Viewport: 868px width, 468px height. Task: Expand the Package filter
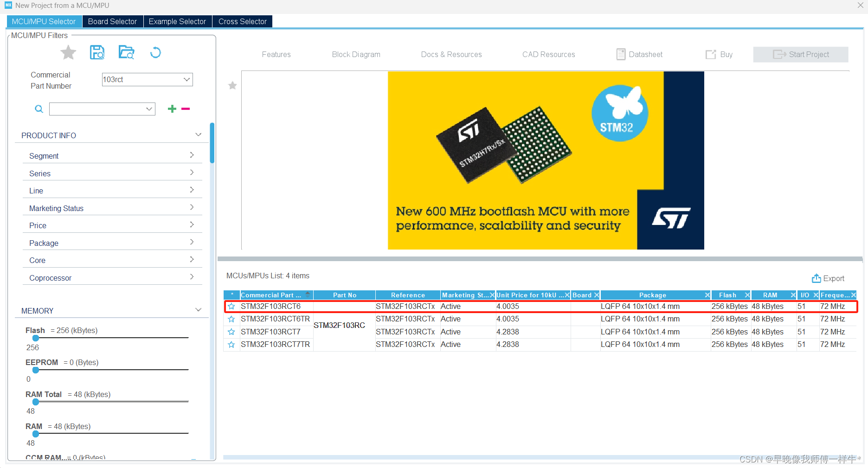(x=192, y=242)
